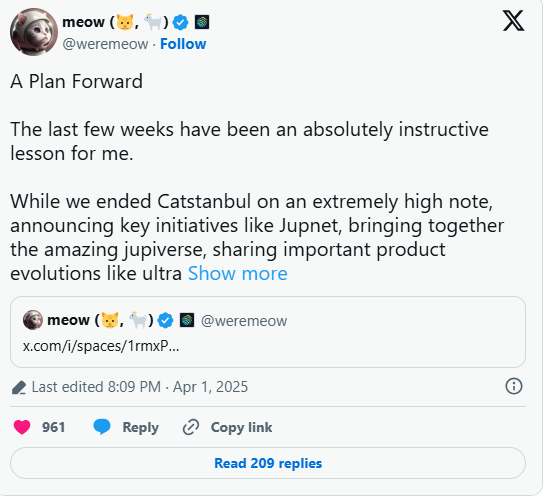This screenshot has width=544, height=500.
Task: Open the x.com/i/spaces link in the quoted tweet
Action: point(101,346)
